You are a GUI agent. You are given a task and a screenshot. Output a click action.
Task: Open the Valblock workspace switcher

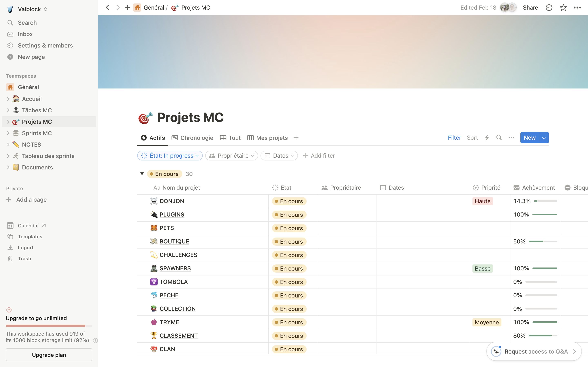(x=29, y=9)
